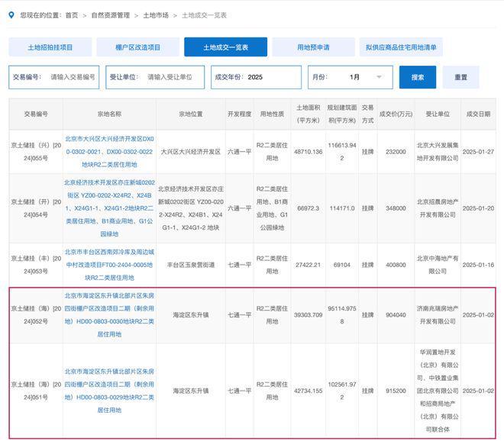Click the location pin icon near breadcrumb
This screenshot has width=504, height=441.
[12, 15]
